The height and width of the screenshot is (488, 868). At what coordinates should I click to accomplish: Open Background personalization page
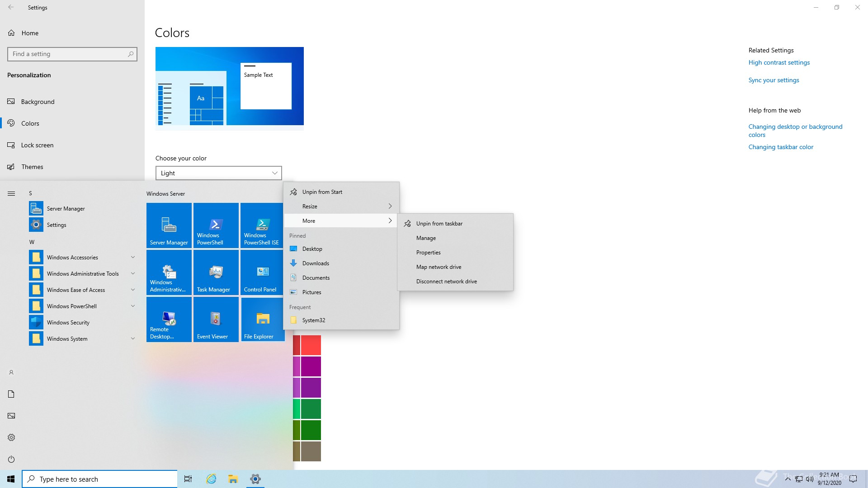tap(72, 102)
